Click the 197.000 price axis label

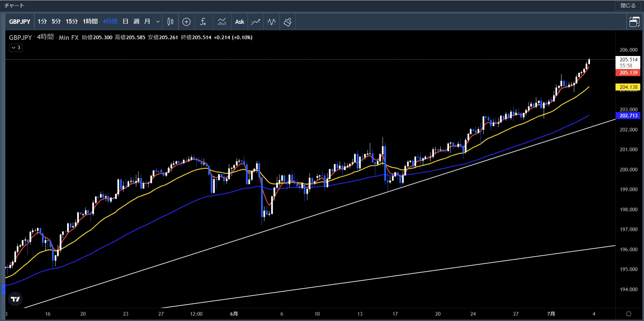tap(629, 230)
